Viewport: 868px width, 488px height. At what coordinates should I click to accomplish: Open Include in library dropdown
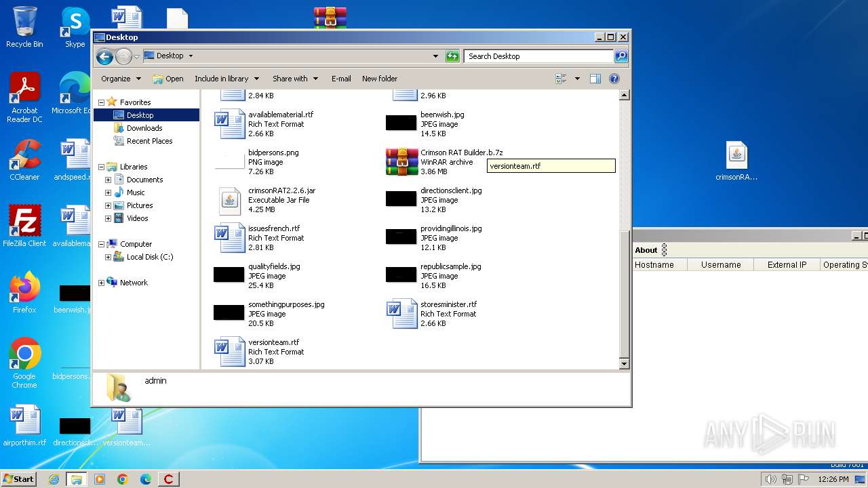226,79
